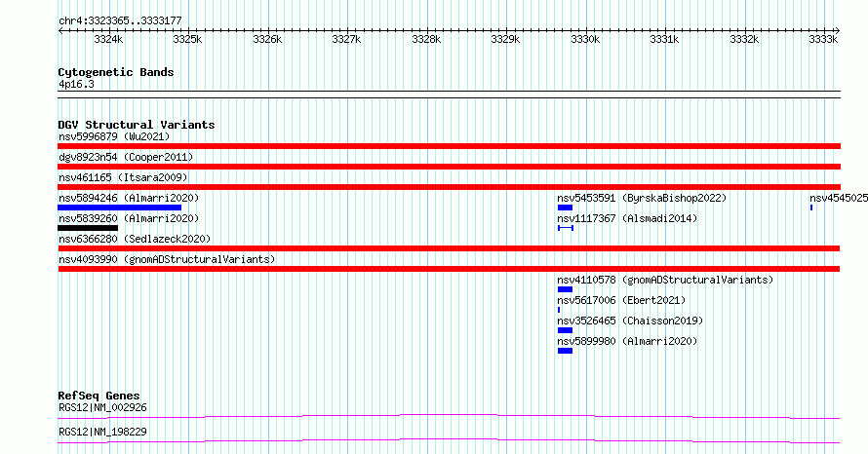868x454 pixels.
Task: Click the 3329k ruler tick label
Action: point(505,39)
